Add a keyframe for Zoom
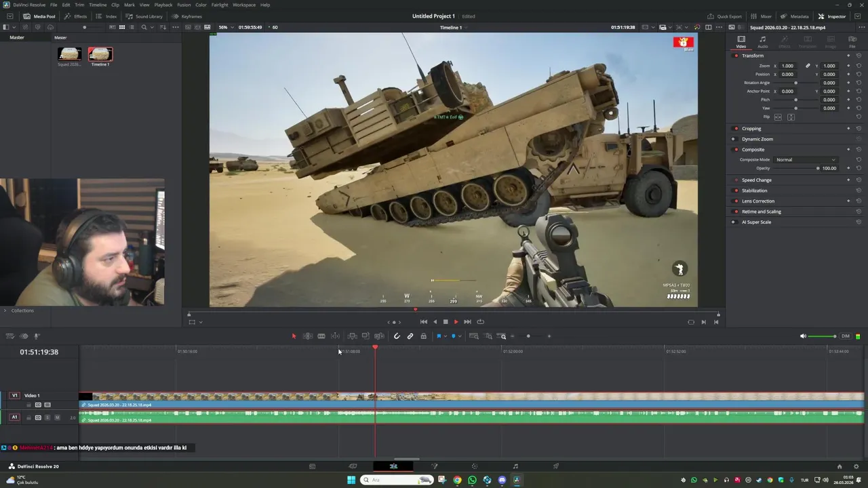 pyautogui.click(x=848, y=66)
